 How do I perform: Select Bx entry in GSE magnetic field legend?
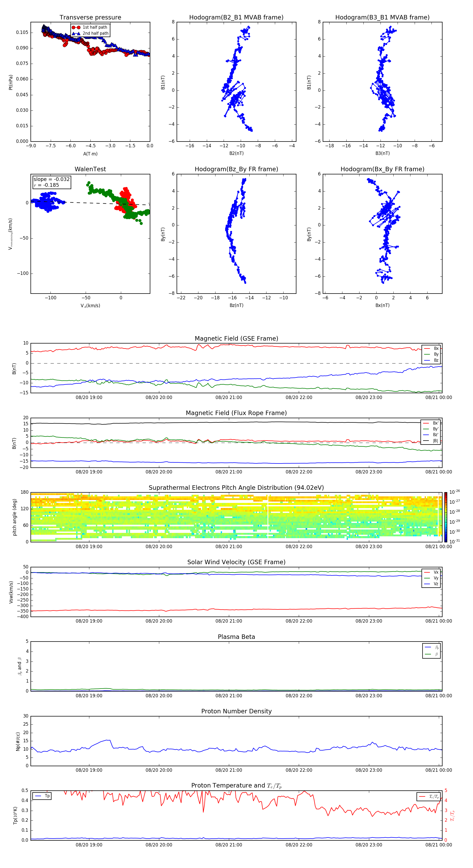coord(431,349)
